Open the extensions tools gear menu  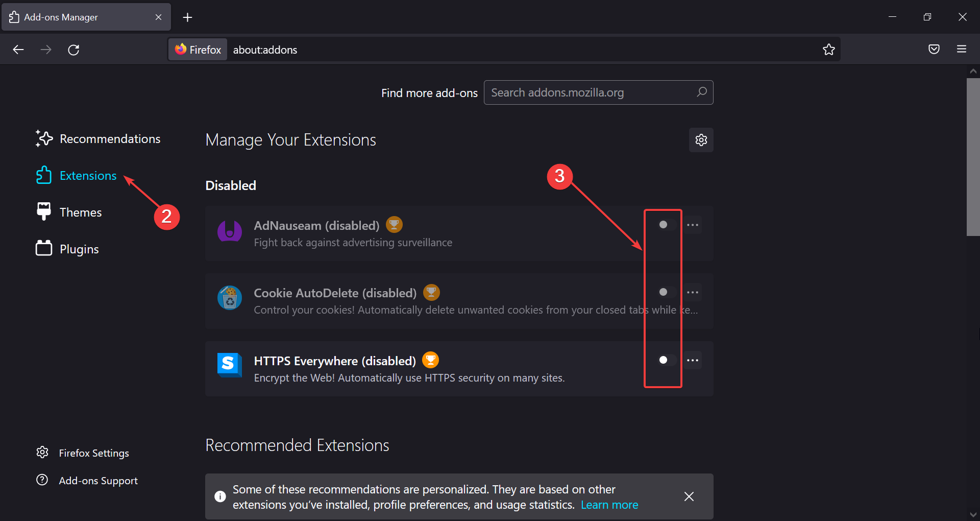pos(701,140)
